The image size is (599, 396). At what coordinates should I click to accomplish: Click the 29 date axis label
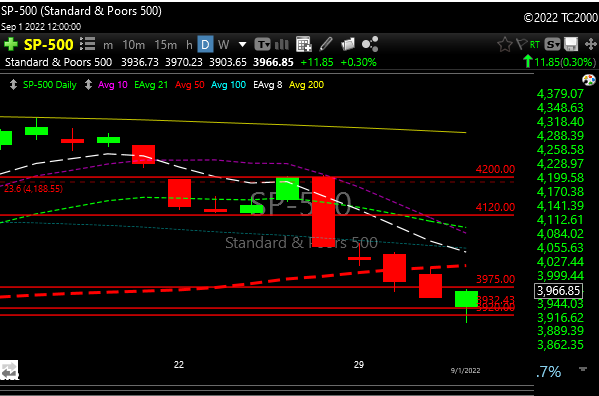tap(359, 365)
